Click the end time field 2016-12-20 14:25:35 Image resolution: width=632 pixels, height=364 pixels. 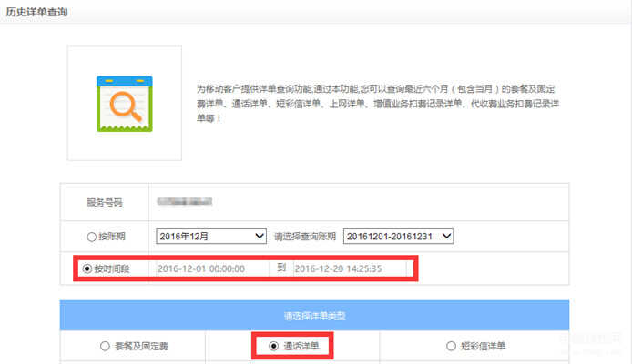pyautogui.click(x=350, y=268)
